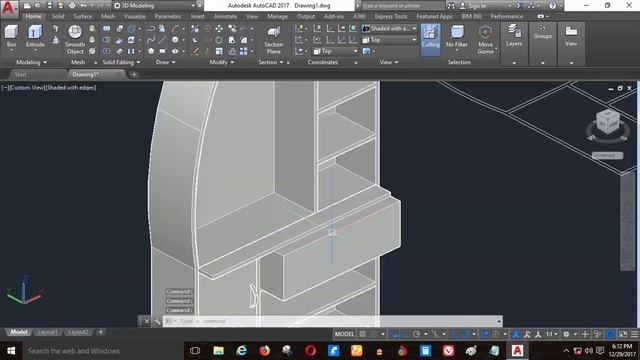Click the Sign In user icon
The image size is (640, 360).
(x=463, y=6)
